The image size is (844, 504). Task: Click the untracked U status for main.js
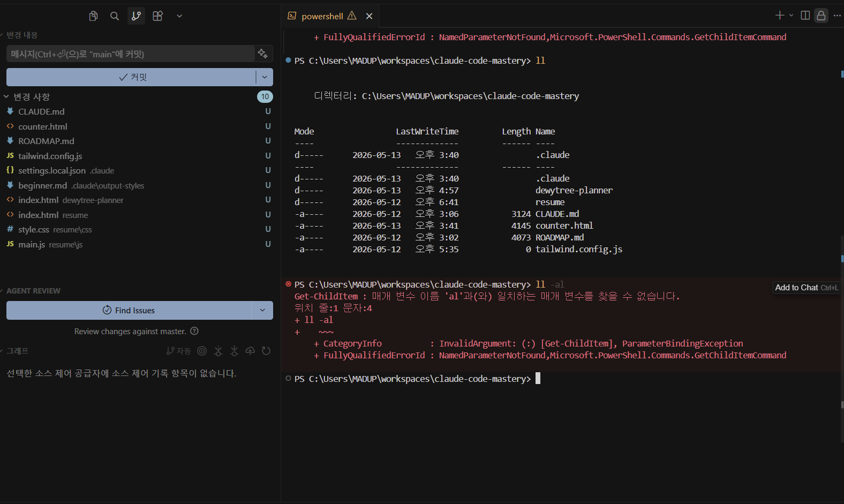(268, 244)
